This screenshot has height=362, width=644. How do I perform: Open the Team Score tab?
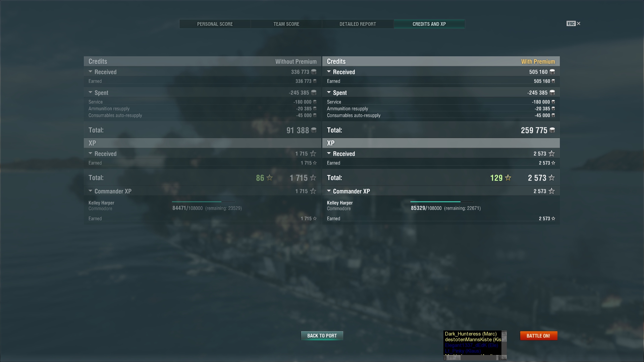click(286, 24)
